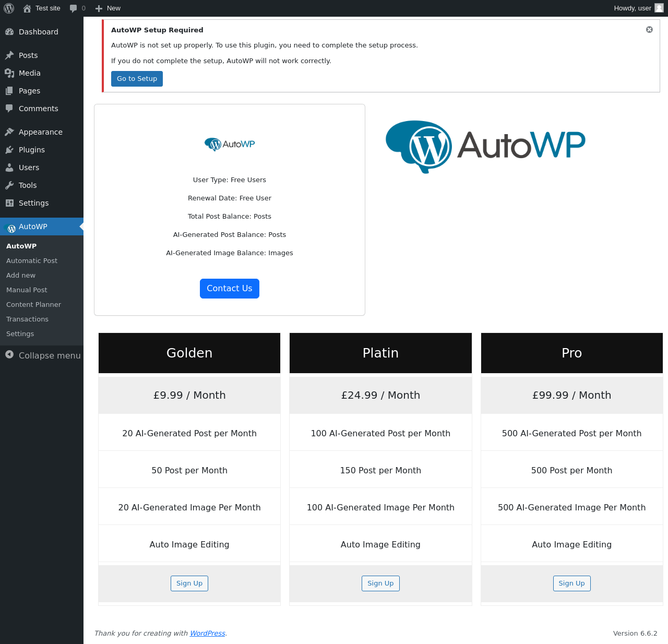Click '500 AI-Generated Image Per Month' text
The height and width of the screenshot is (644, 668).
pos(572,508)
